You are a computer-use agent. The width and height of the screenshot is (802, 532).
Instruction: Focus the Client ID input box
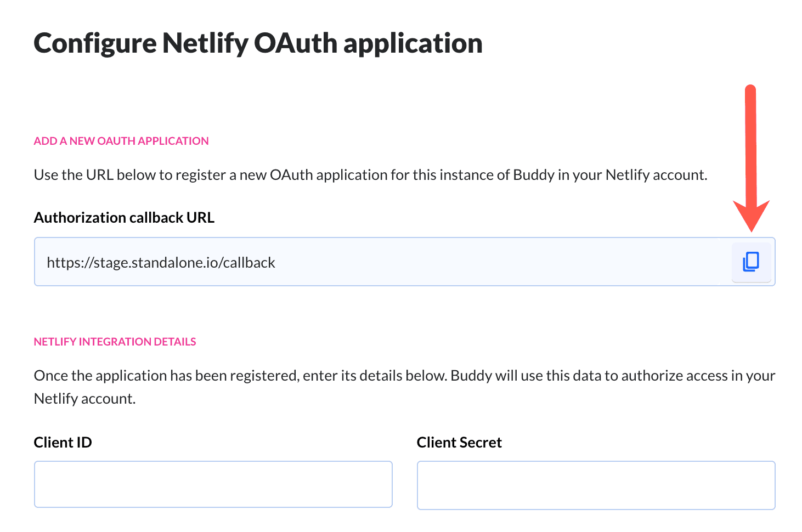click(213, 484)
